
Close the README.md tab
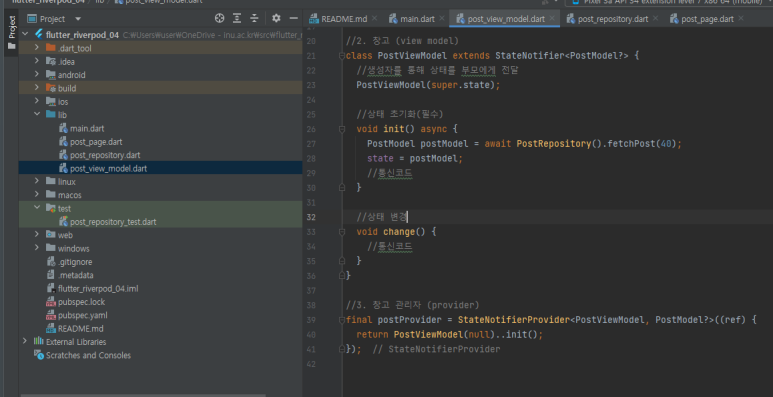[374, 18]
